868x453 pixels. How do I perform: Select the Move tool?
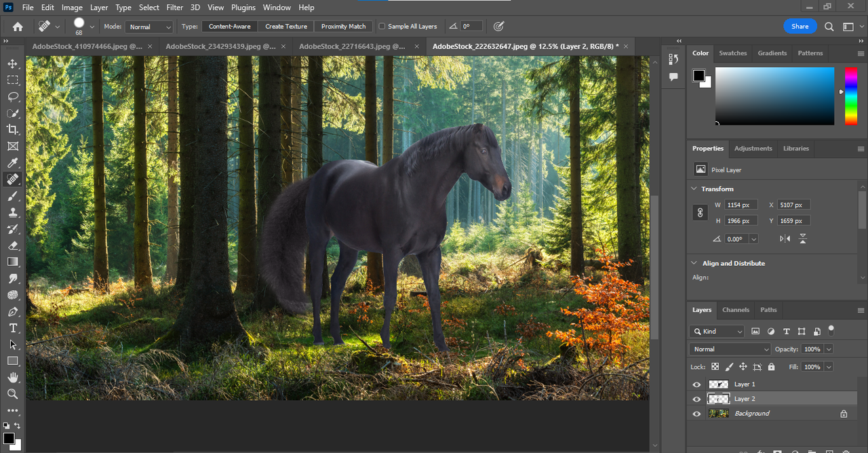[12, 64]
